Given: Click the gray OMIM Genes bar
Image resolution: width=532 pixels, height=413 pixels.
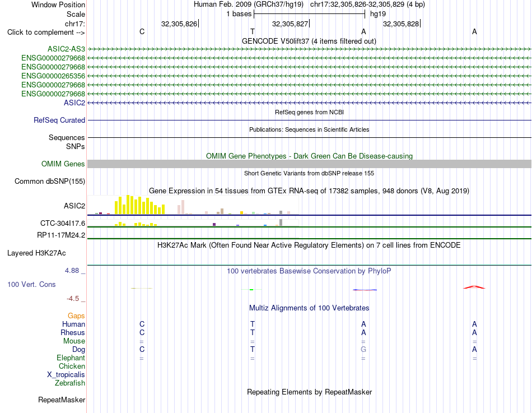Looking at the screenshot, I should coord(309,164).
